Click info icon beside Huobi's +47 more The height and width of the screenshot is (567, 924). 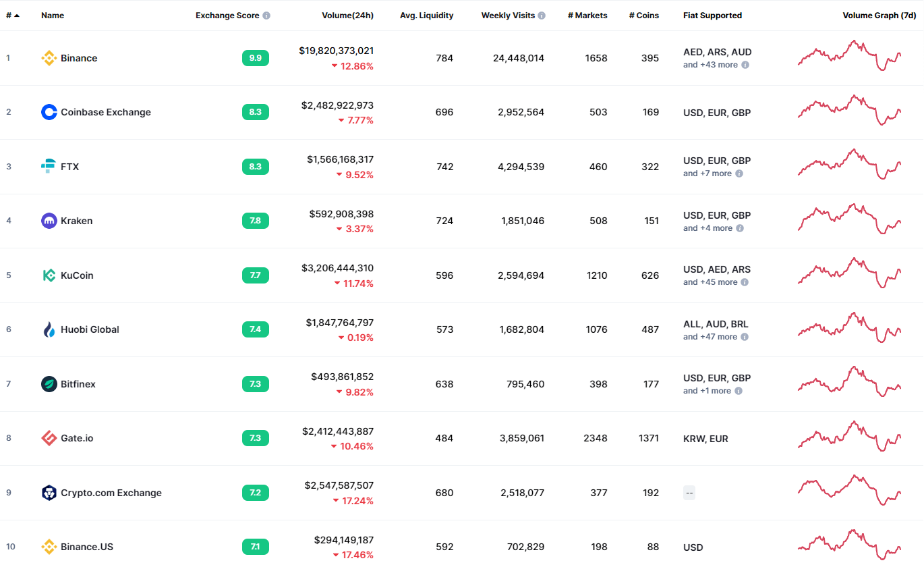(745, 337)
